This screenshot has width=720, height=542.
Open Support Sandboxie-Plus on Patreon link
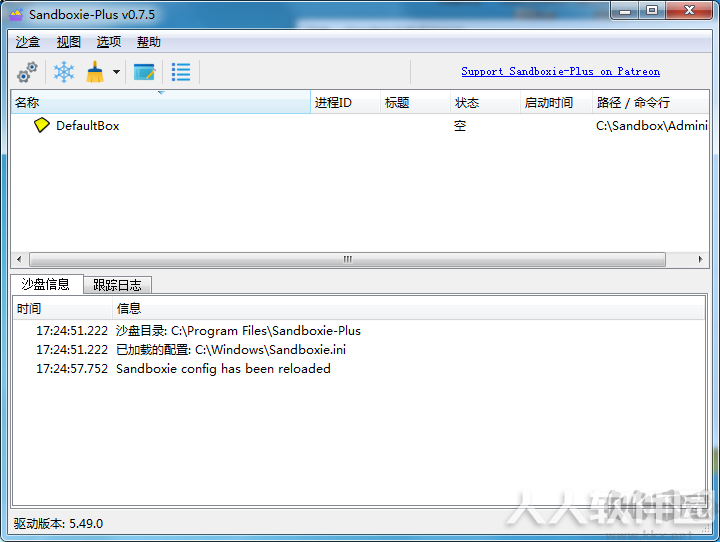[560, 72]
